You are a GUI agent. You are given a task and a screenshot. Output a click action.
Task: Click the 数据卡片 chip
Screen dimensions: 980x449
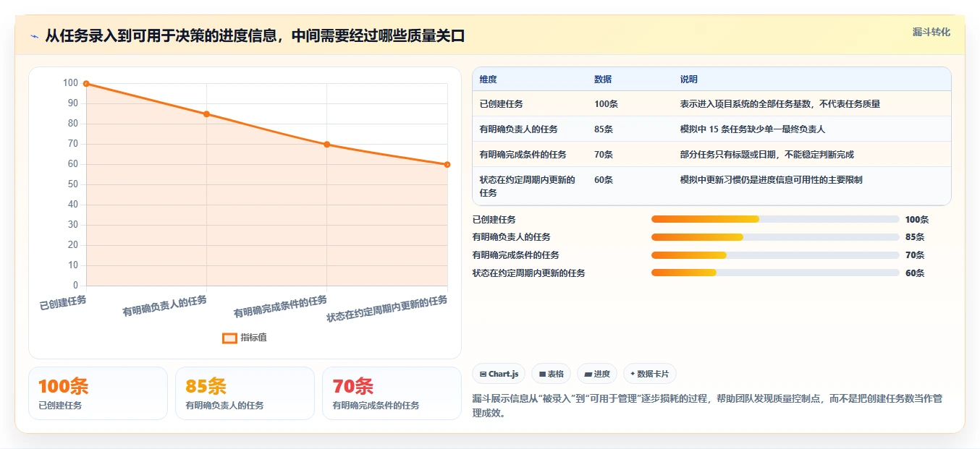(x=650, y=374)
